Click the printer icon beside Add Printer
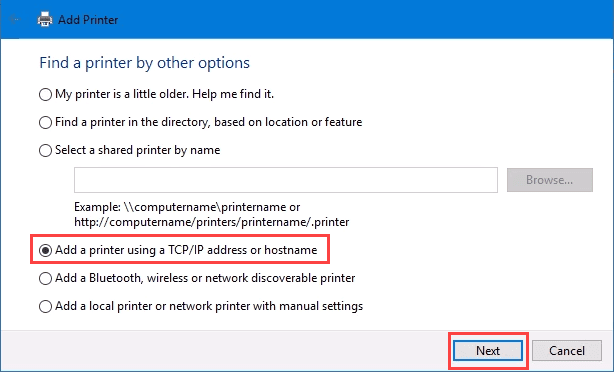 (x=45, y=19)
